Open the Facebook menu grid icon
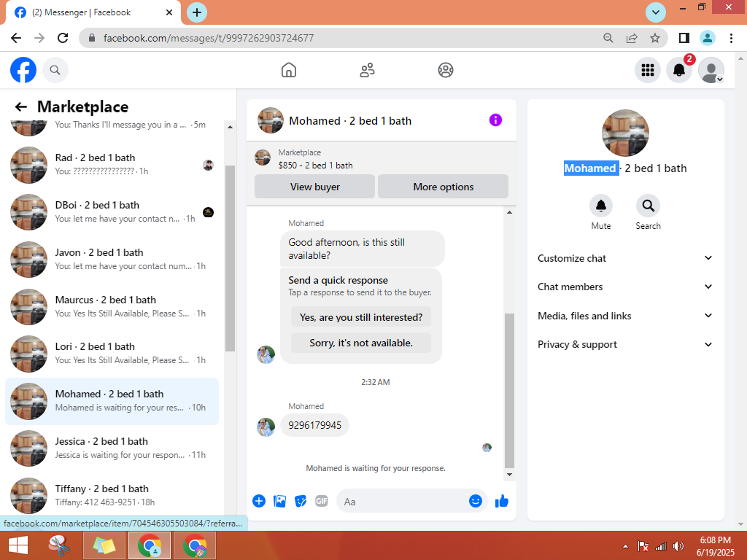 [x=648, y=70]
